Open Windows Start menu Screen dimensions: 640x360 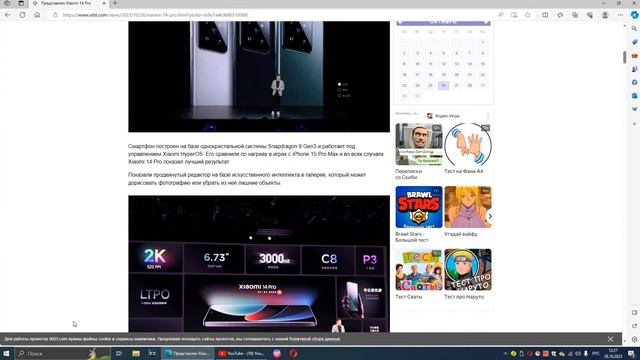tap(6, 353)
